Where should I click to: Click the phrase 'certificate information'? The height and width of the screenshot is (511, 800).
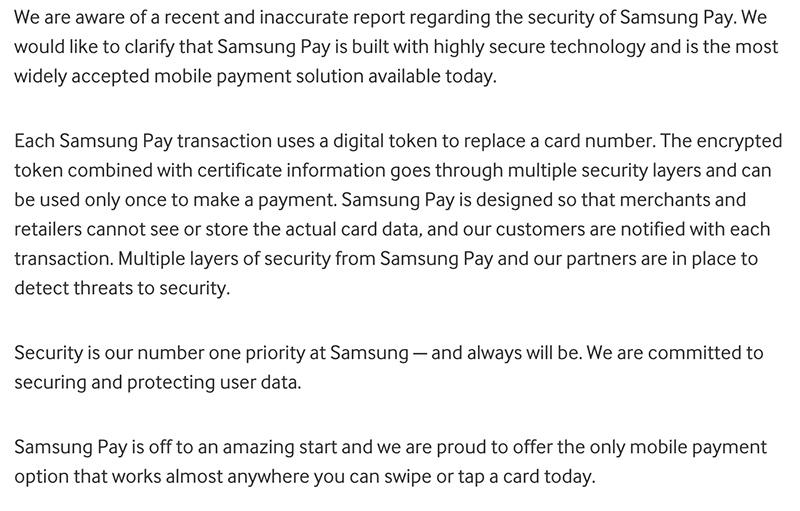coord(291,170)
